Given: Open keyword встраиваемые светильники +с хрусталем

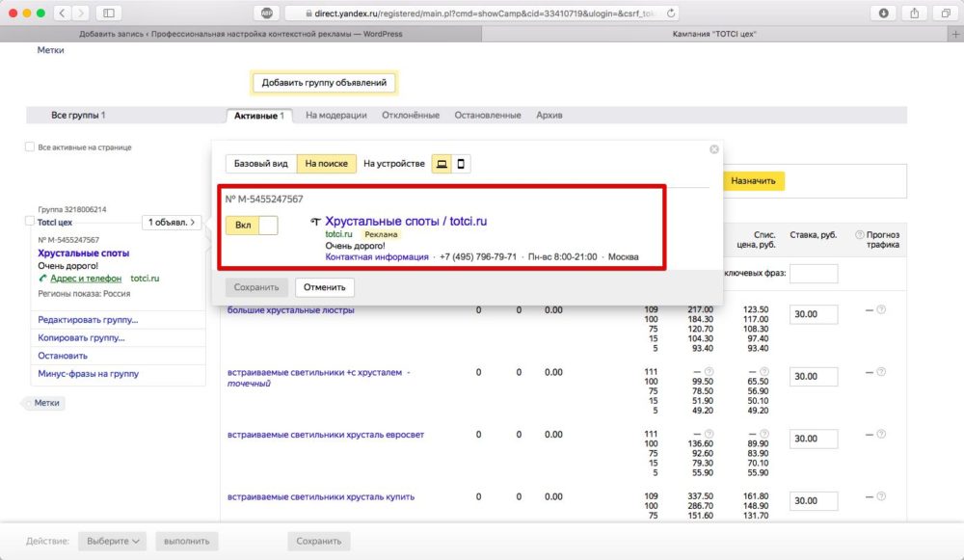Looking at the screenshot, I should tap(315, 372).
